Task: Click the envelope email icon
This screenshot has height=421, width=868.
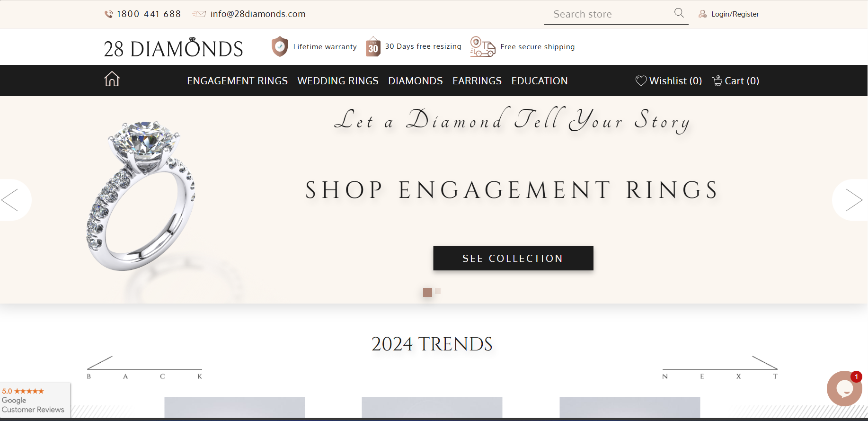Action: point(199,14)
